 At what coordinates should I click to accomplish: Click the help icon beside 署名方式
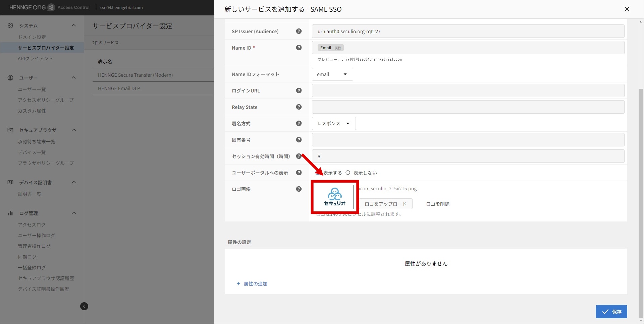299,123
